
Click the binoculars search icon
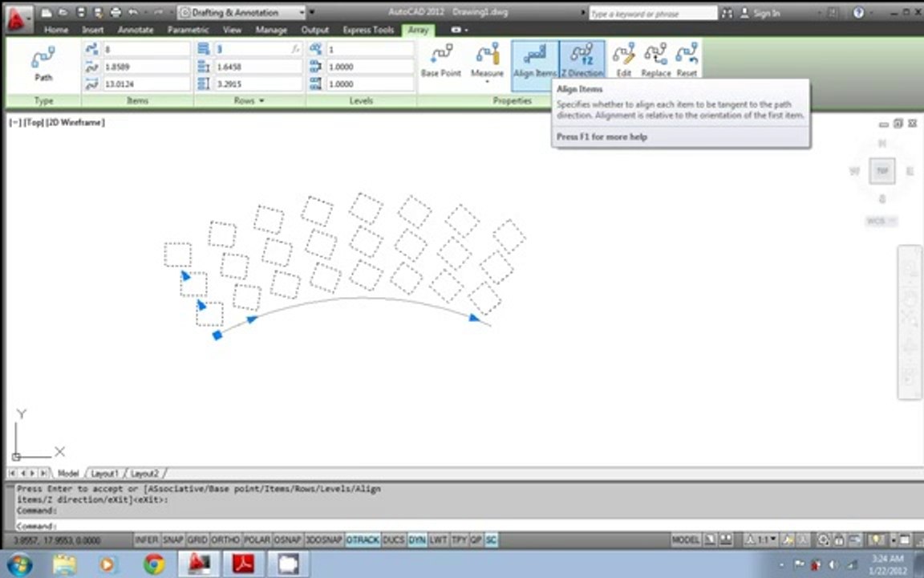pyautogui.click(x=727, y=12)
